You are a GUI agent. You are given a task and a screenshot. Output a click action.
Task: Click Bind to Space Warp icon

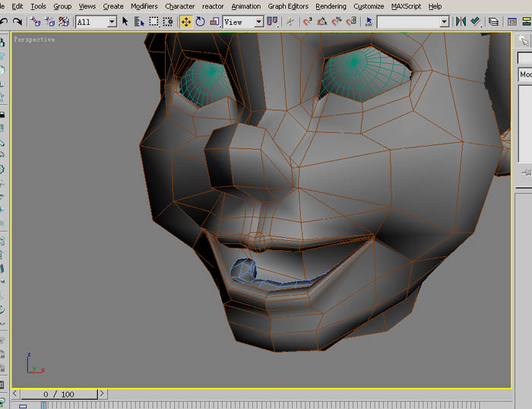(x=64, y=22)
